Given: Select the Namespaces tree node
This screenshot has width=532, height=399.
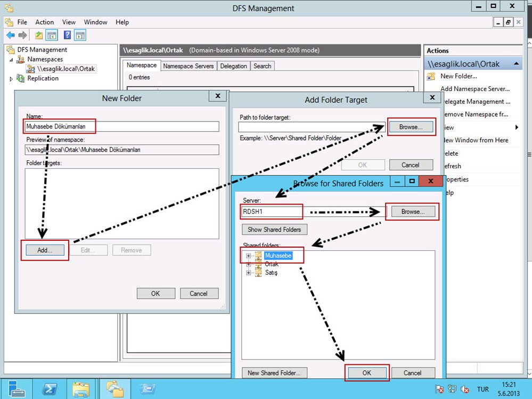Looking at the screenshot, I should coord(45,59).
